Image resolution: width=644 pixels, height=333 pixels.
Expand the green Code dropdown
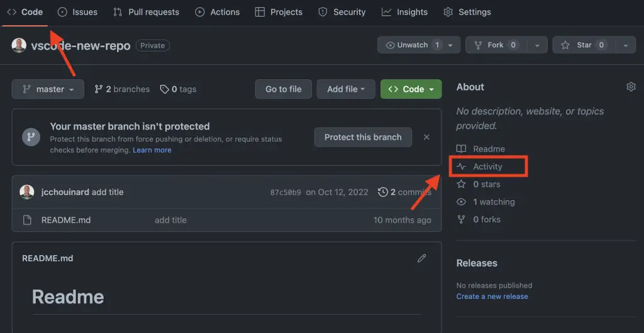(411, 89)
